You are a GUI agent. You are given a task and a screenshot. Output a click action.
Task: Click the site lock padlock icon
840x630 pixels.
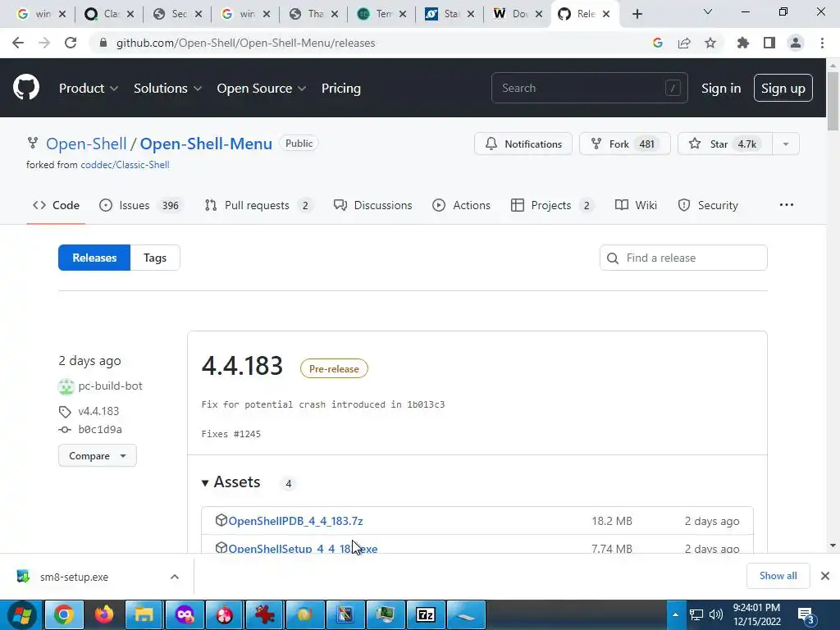click(103, 43)
